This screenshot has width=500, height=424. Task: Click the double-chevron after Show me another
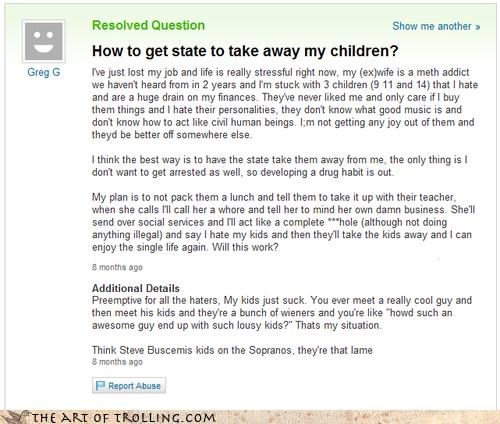pos(478,26)
